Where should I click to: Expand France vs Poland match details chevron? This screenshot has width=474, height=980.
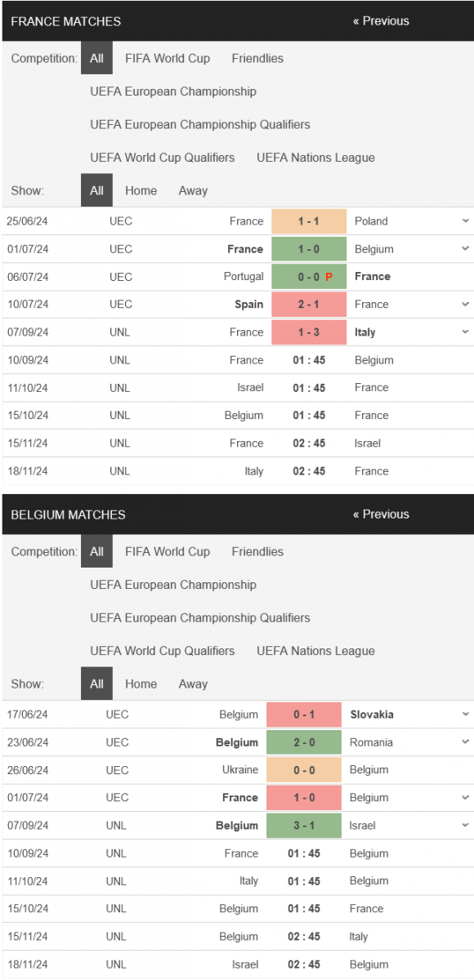tap(465, 221)
